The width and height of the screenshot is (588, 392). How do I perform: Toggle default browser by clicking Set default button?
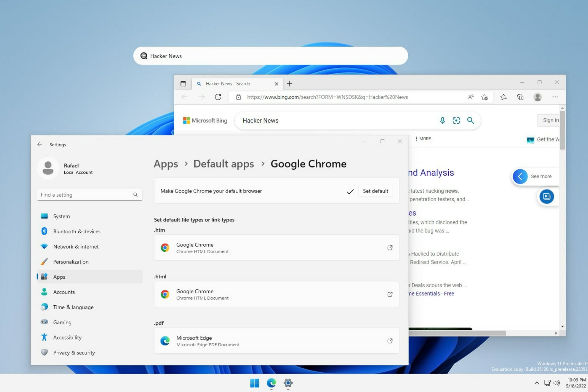375,191
